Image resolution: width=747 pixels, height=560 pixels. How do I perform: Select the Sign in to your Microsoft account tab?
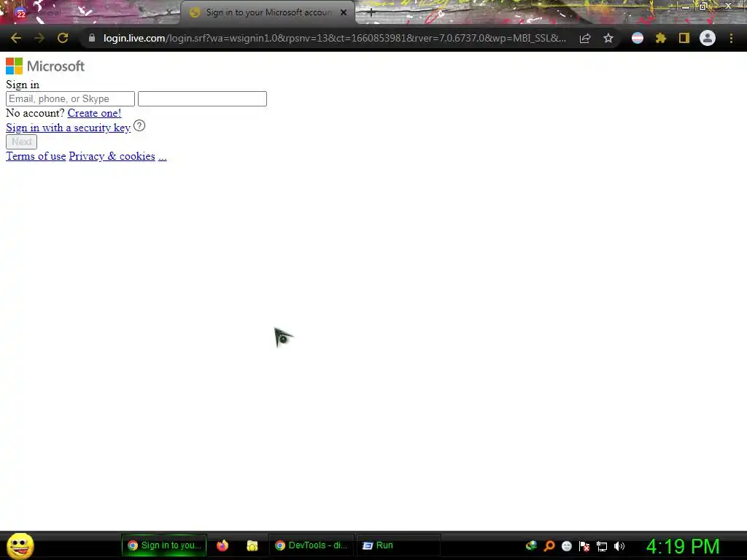[x=267, y=12]
